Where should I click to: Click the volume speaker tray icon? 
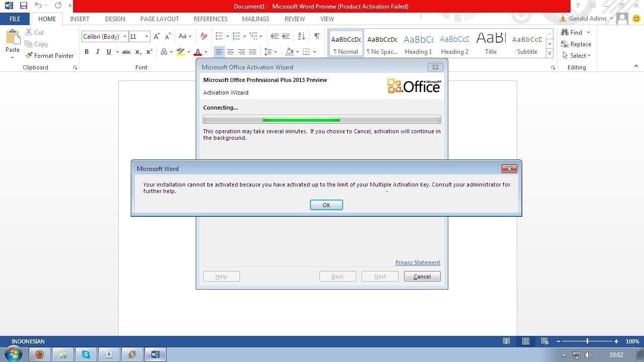(x=589, y=355)
